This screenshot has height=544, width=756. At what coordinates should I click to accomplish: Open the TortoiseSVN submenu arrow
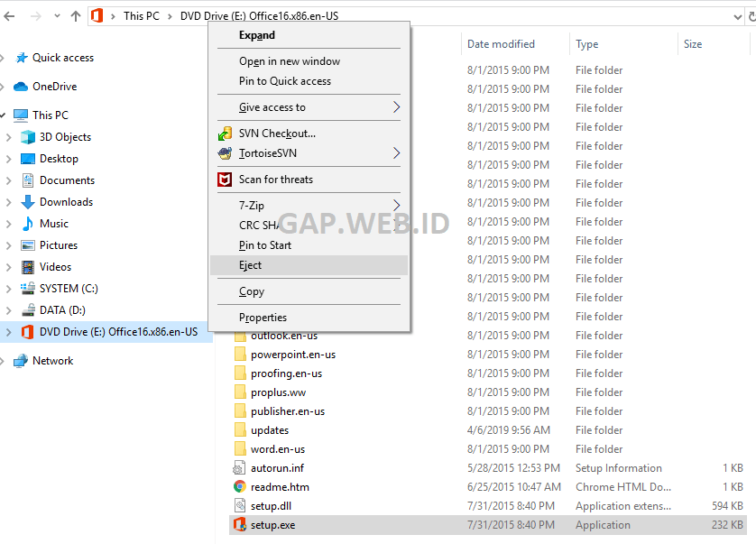coord(396,153)
